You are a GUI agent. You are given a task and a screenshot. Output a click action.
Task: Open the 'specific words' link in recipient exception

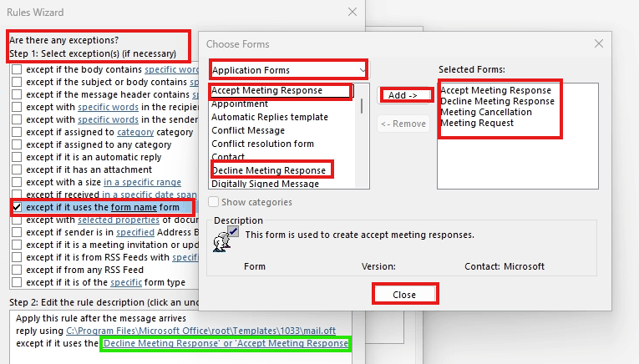[x=108, y=107]
